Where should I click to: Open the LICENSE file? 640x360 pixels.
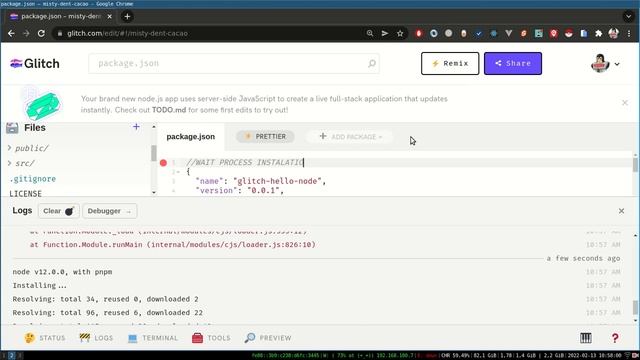coord(25,193)
